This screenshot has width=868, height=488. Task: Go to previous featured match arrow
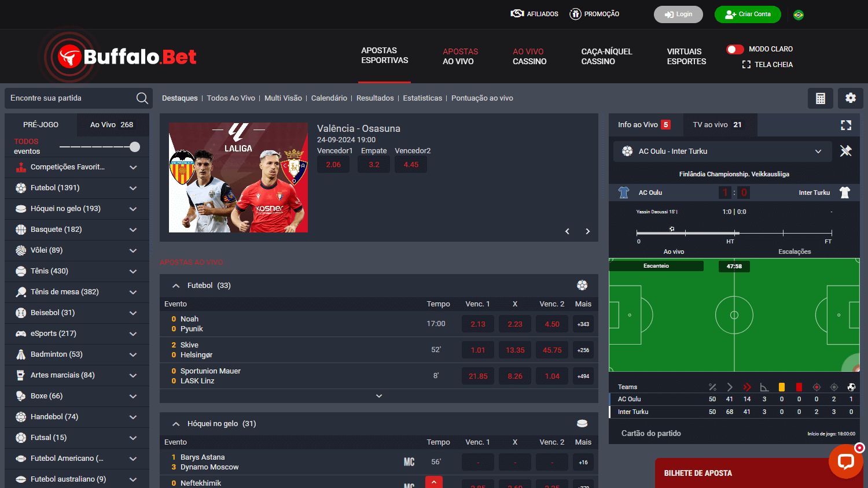point(567,231)
